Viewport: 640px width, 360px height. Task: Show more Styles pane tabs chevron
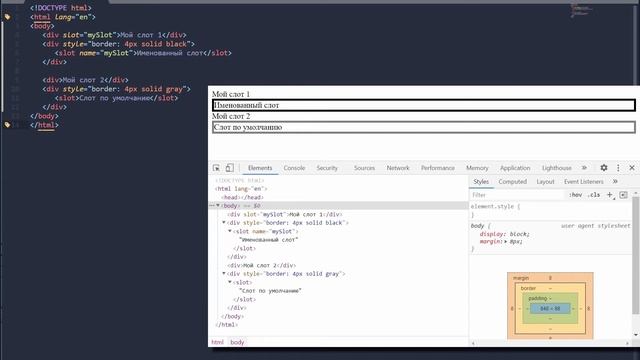pos(615,181)
